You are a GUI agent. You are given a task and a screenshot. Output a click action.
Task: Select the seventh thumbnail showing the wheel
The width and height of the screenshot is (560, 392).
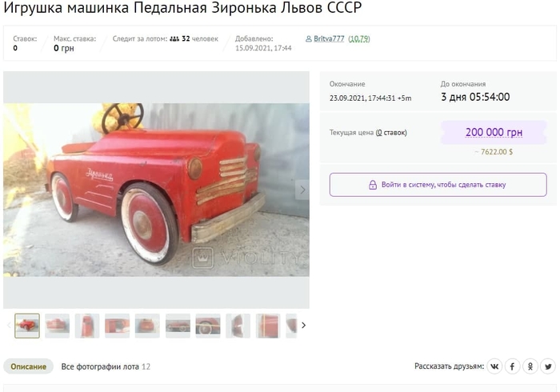coord(208,326)
